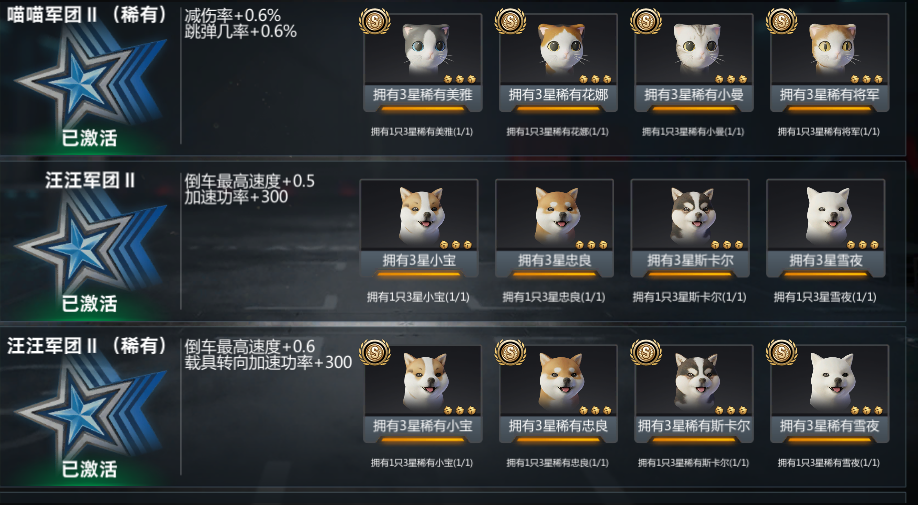Click the 3-star 斯卡尔 husky portrait

click(x=690, y=215)
